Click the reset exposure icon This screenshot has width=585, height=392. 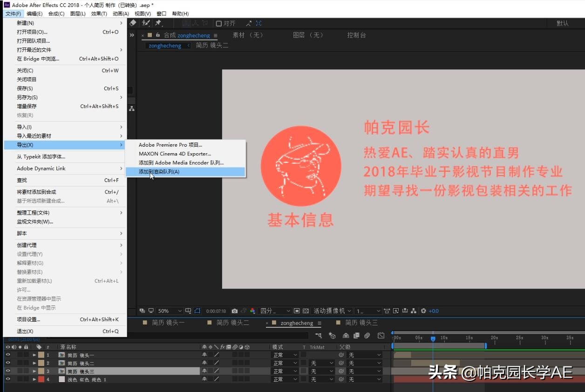423,311
